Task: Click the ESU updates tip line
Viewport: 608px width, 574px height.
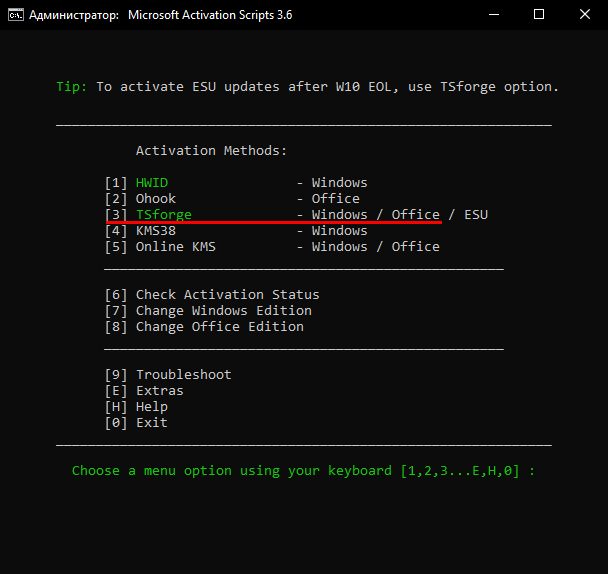Action: pyautogui.click(x=307, y=87)
